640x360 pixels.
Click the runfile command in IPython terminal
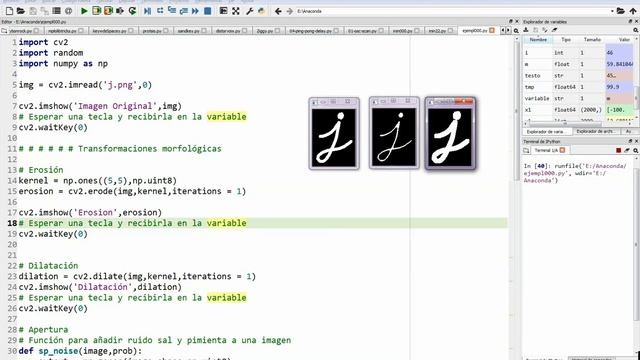coord(575,173)
